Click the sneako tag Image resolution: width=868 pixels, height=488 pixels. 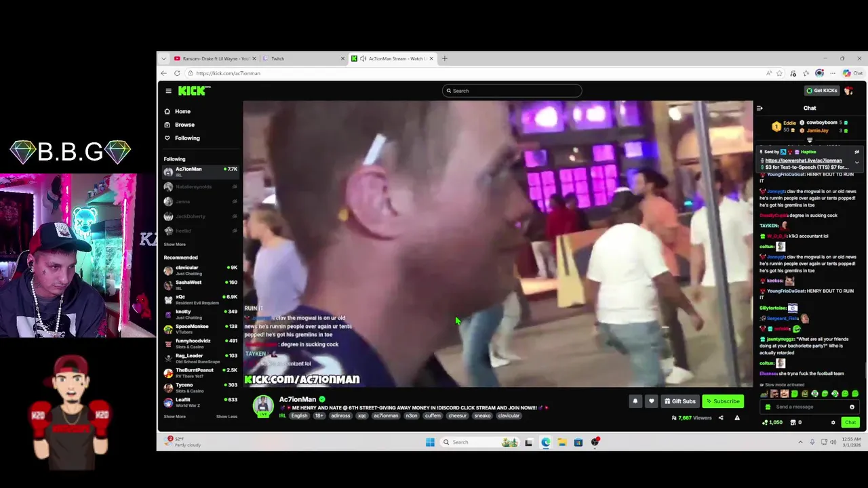pyautogui.click(x=482, y=416)
